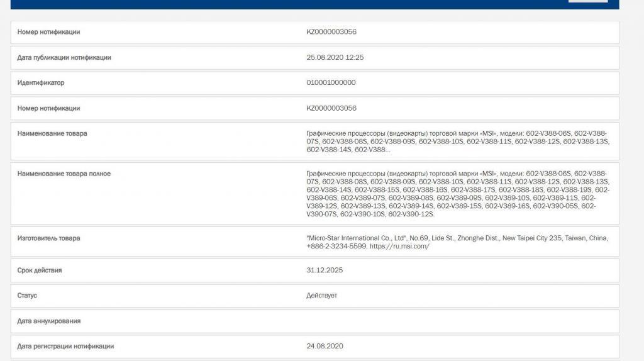Click the full model list ending in 602-V390-12S
This screenshot has width=644, height=361.
coord(457,194)
